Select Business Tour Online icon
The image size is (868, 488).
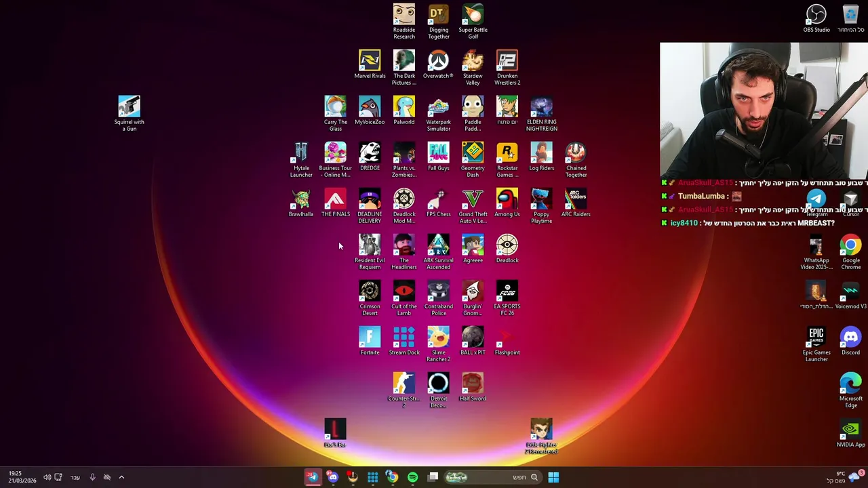pyautogui.click(x=335, y=160)
